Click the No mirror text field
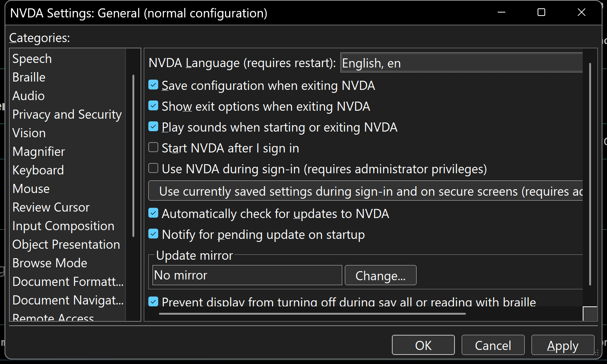The width and height of the screenshot is (607, 364). pos(247,275)
